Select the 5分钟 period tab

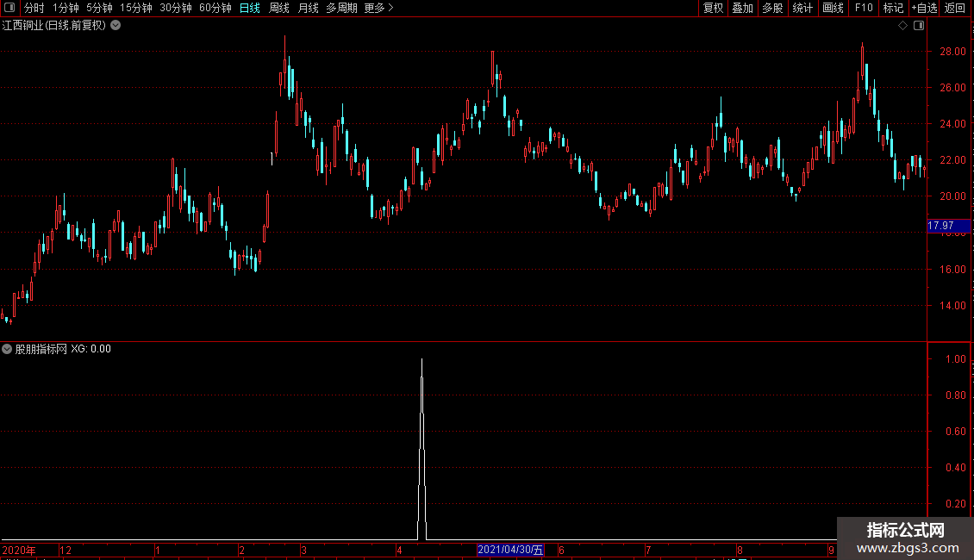(x=99, y=8)
